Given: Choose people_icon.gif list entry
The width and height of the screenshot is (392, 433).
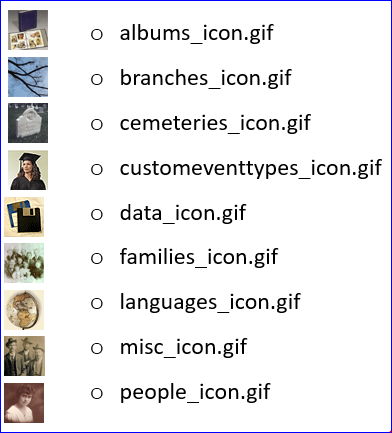Looking at the screenshot, I should 195,393.
